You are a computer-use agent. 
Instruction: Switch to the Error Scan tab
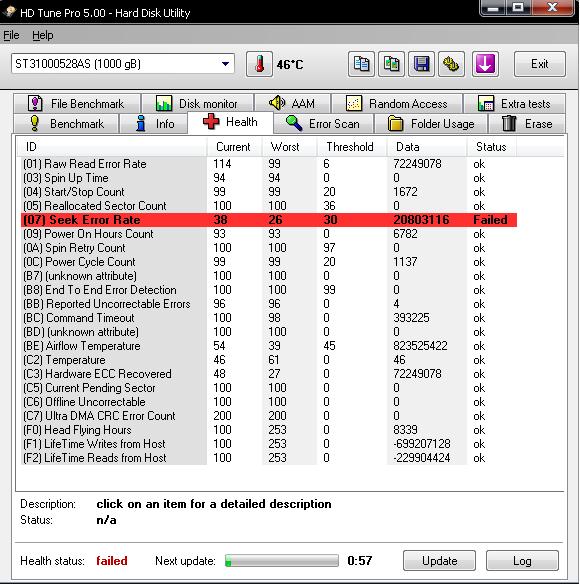323,124
